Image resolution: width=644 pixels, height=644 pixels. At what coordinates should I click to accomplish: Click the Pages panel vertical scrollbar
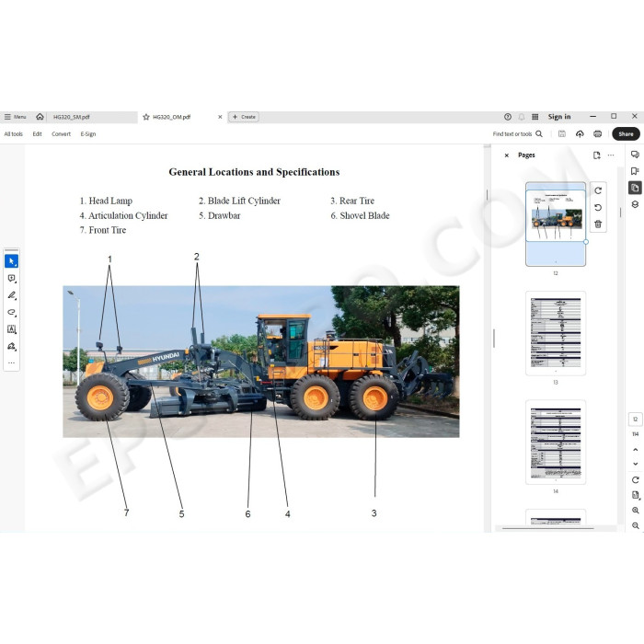click(620, 213)
